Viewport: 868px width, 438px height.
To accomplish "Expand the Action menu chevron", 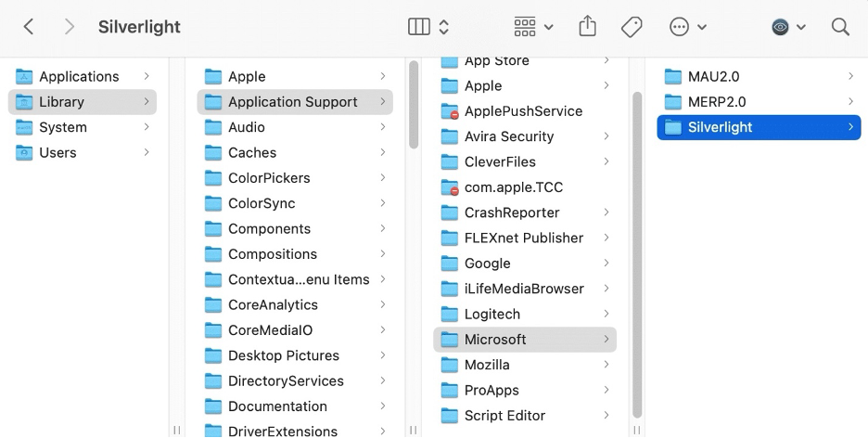I will (x=701, y=27).
